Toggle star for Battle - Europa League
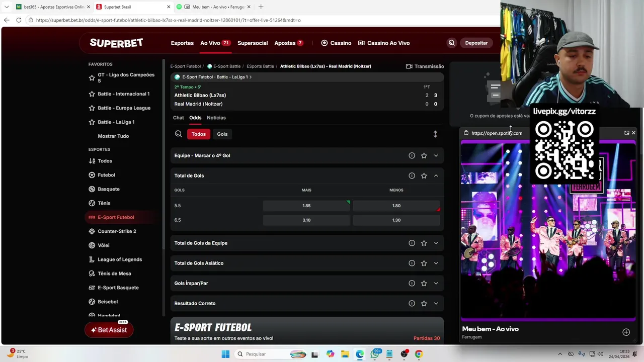The height and width of the screenshot is (362, 644). pyautogui.click(x=92, y=108)
